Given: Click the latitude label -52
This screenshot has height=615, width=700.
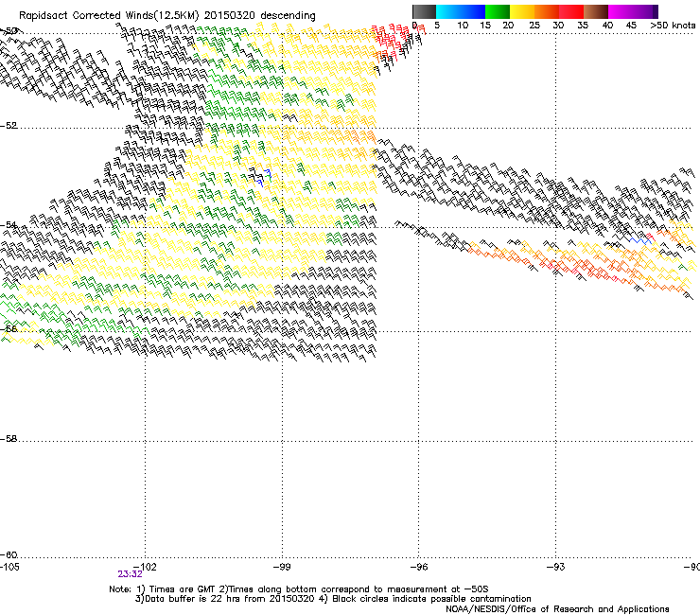Looking at the screenshot, I should point(9,126).
